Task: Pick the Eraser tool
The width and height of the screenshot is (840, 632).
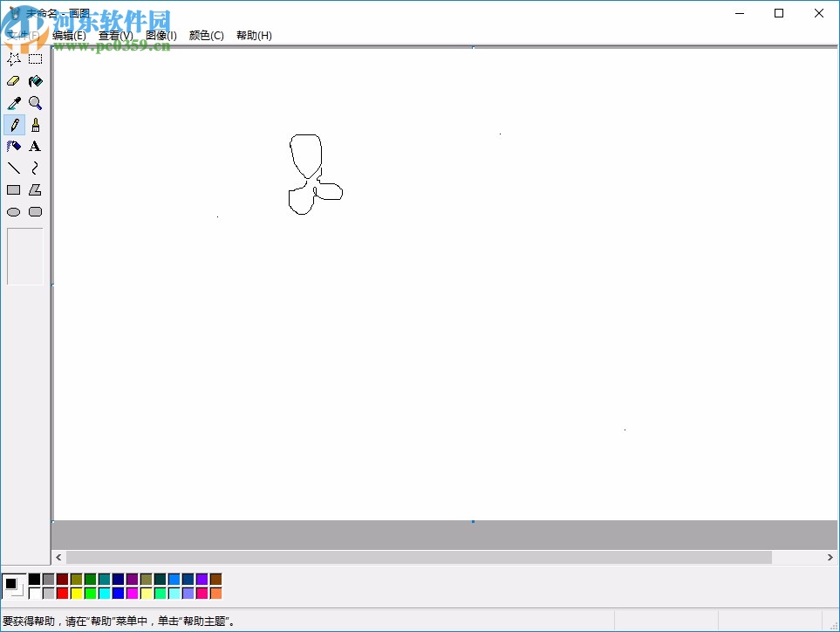Action: (13, 80)
